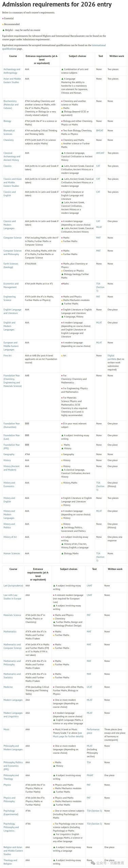Click the BMSAT test link
The image size is (128, 868).
pos(99,131)
